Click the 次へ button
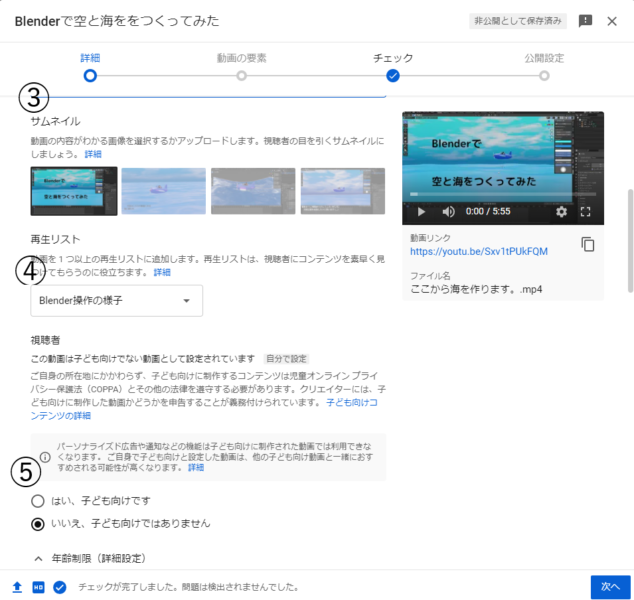This screenshot has width=634, height=600. click(610, 587)
